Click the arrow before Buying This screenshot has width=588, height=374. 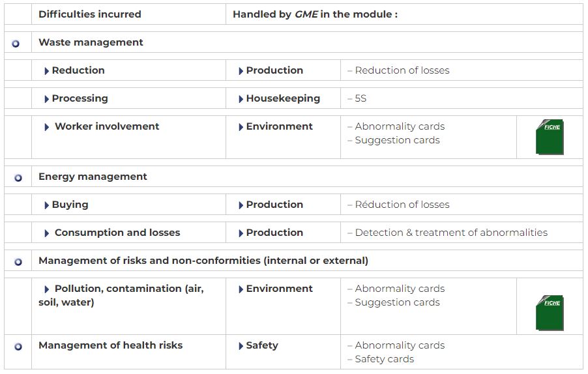pos(46,205)
